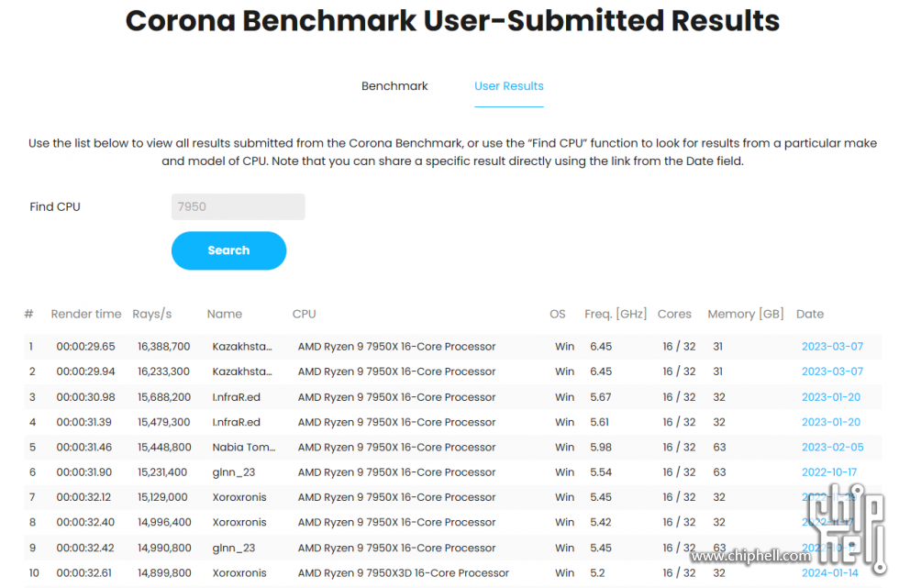899x588 pixels.
Task: Click the render time 00:00:29.94
Action: click(85, 372)
